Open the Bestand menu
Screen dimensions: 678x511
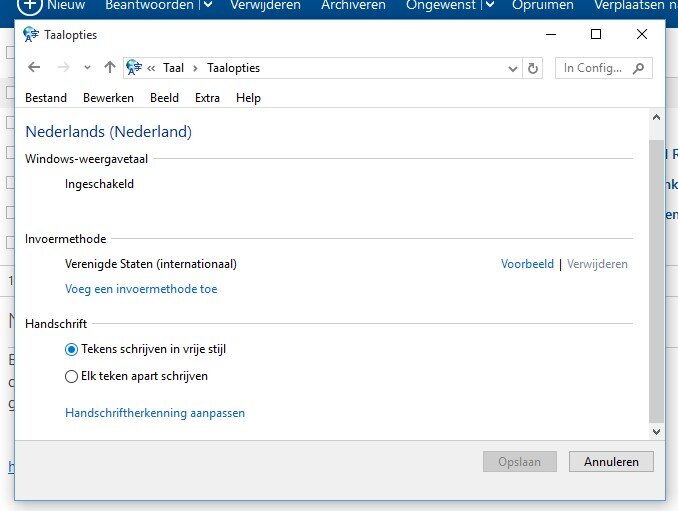46,98
